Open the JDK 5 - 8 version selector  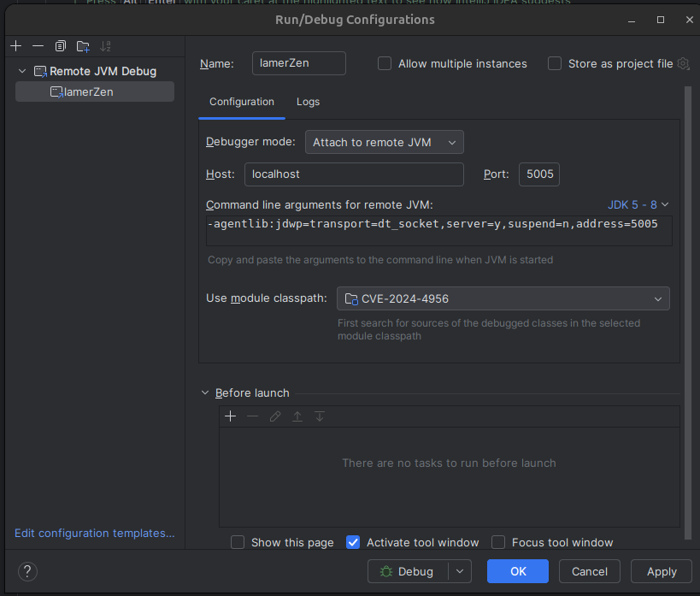tap(638, 204)
